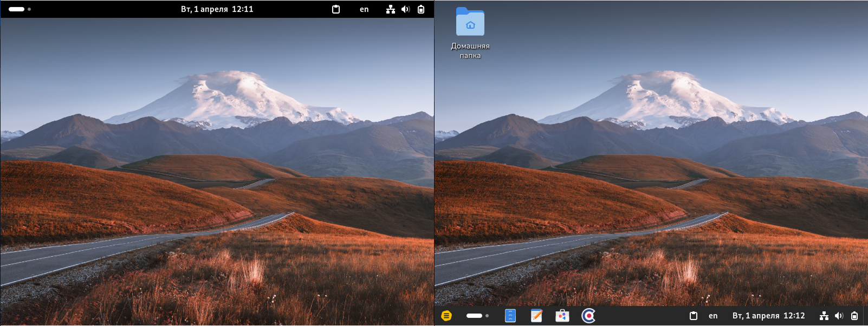Viewport: 868px width, 326px height.
Task: Open the 'en' keyboard layout in bottom panel
Action: [x=713, y=316]
